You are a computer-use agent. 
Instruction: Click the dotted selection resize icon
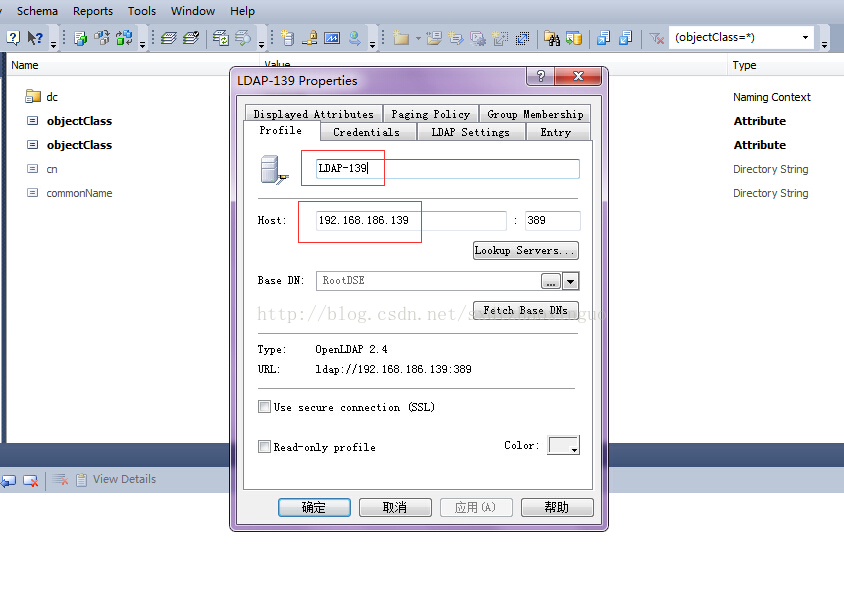pyautogui.click(x=522, y=38)
